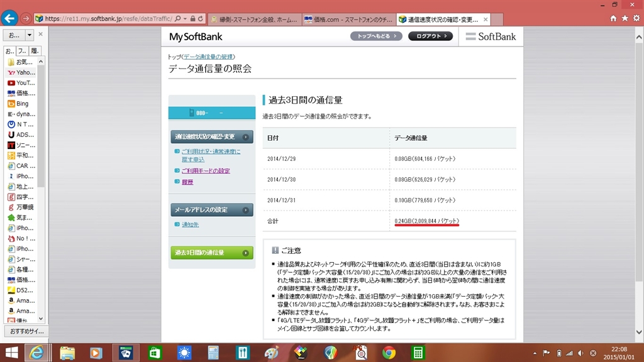Open the Yahoo favorite entry
This screenshot has width=644, height=362.
(21, 72)
